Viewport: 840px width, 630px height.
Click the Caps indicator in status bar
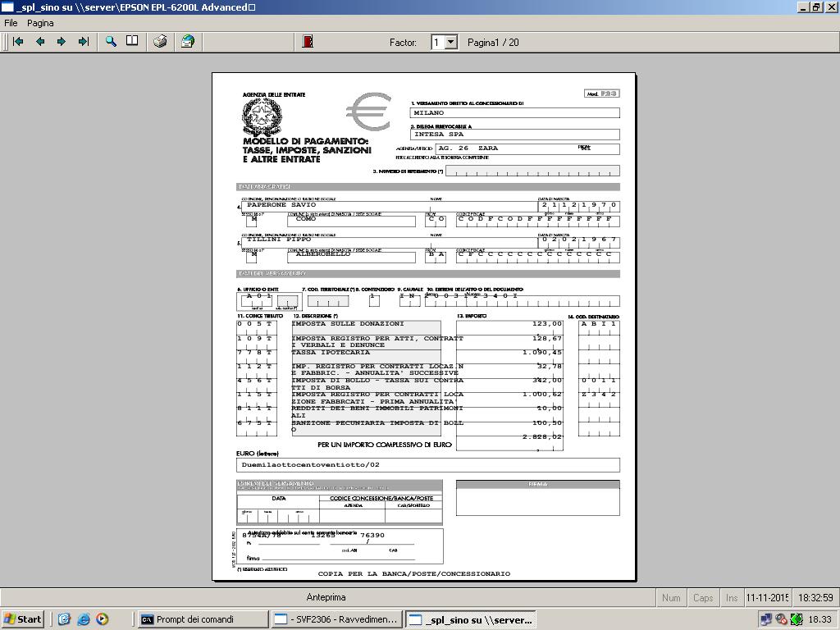point(703,598)
